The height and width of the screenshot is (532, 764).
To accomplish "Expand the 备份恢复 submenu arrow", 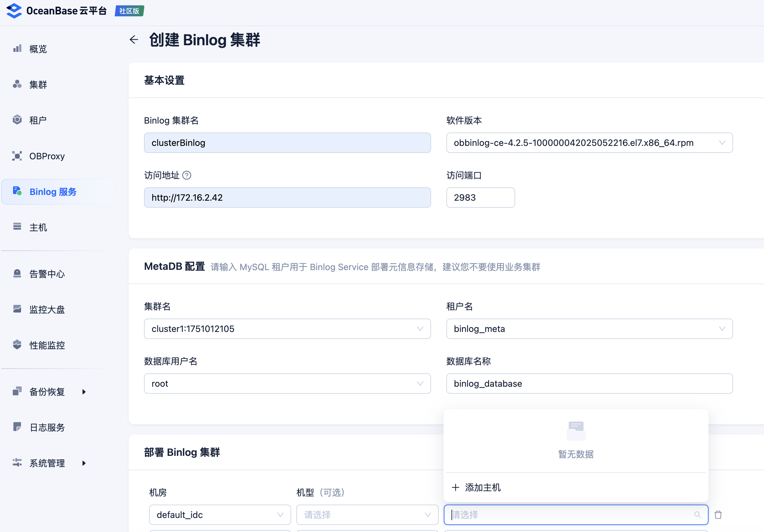I will coord(84,392).
